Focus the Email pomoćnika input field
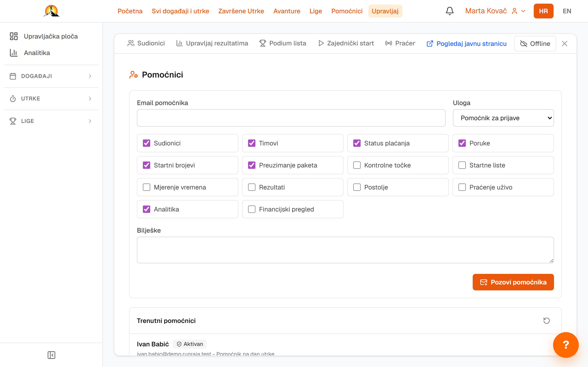This screenshot has width=588, height=367. [291, 118]
